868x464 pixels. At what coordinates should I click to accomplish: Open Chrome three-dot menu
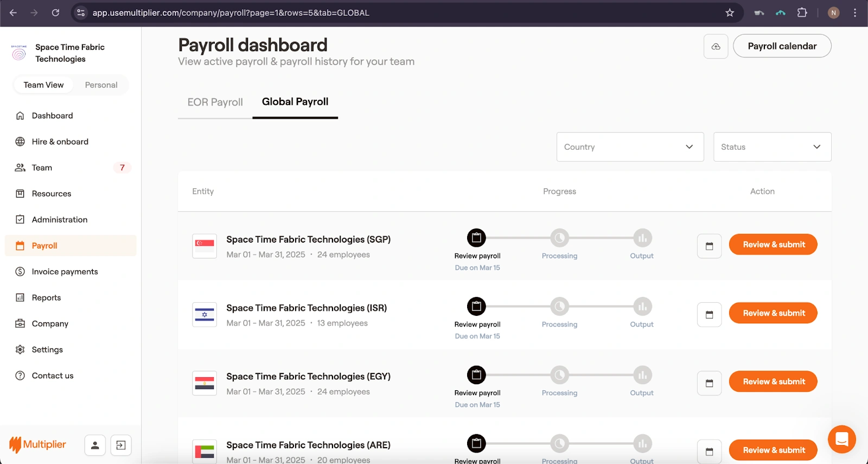tap(855, 12)
